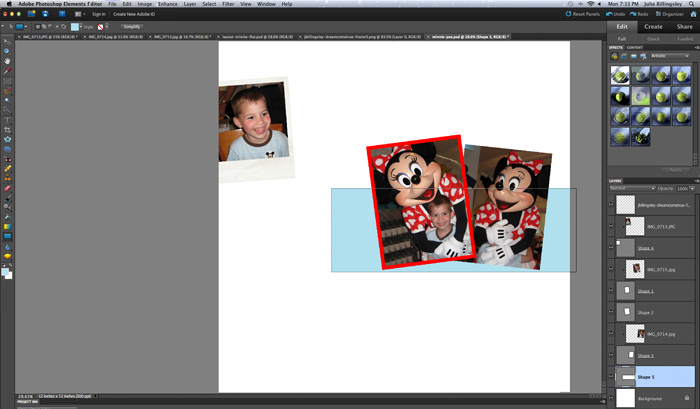Open the Enhance menu
Image resolution: width=700 pixels, height=409 pixels.
167,4
